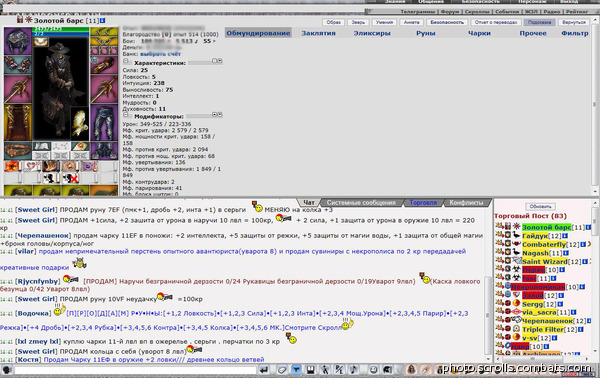Select the pants equipment slot
This screenshot has width=600, height=378.
(x=104, y=122)
